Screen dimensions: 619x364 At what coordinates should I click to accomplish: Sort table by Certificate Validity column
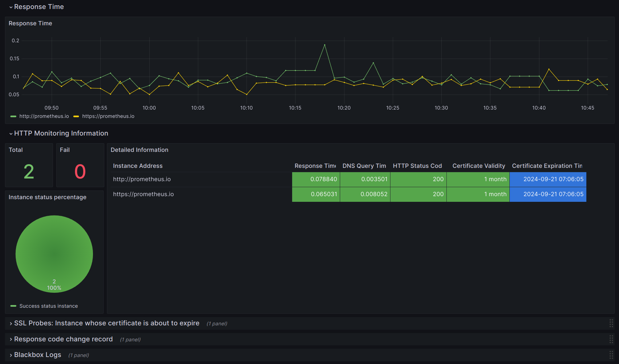pyautogui.click(x=478, y=166)
